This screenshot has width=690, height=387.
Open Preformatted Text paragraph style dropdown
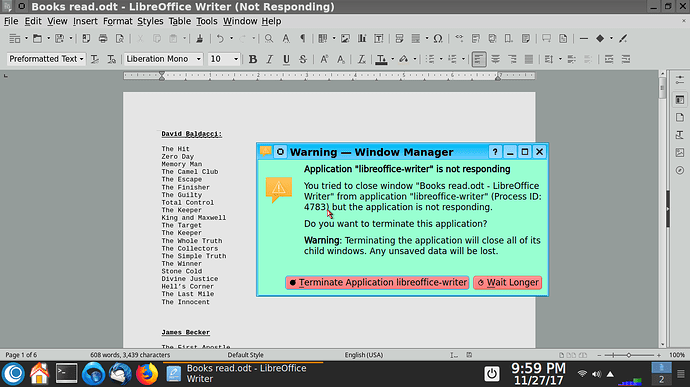(81, 59)
